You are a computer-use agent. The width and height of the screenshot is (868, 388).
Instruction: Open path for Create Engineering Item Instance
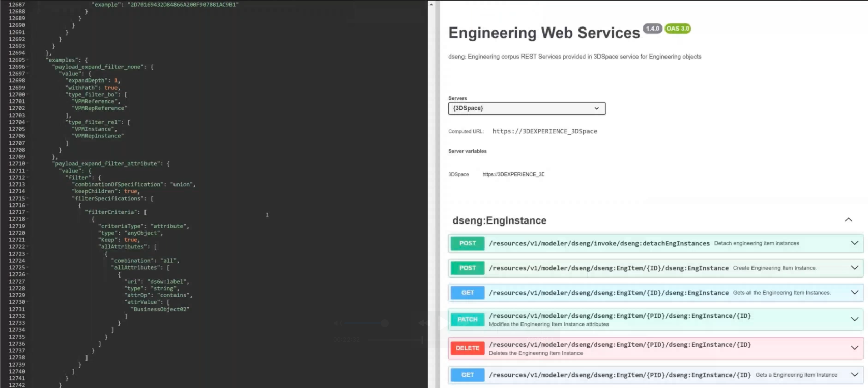tap(609, 268)
